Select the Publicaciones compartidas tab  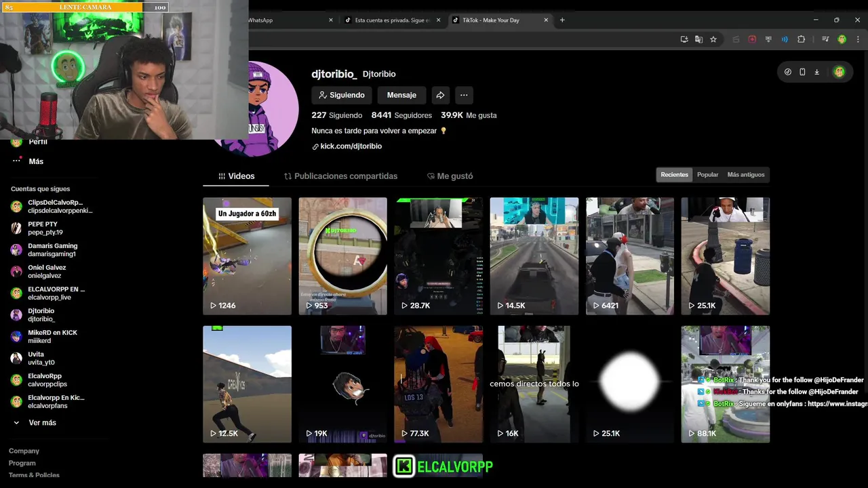(x=340, y=176)
